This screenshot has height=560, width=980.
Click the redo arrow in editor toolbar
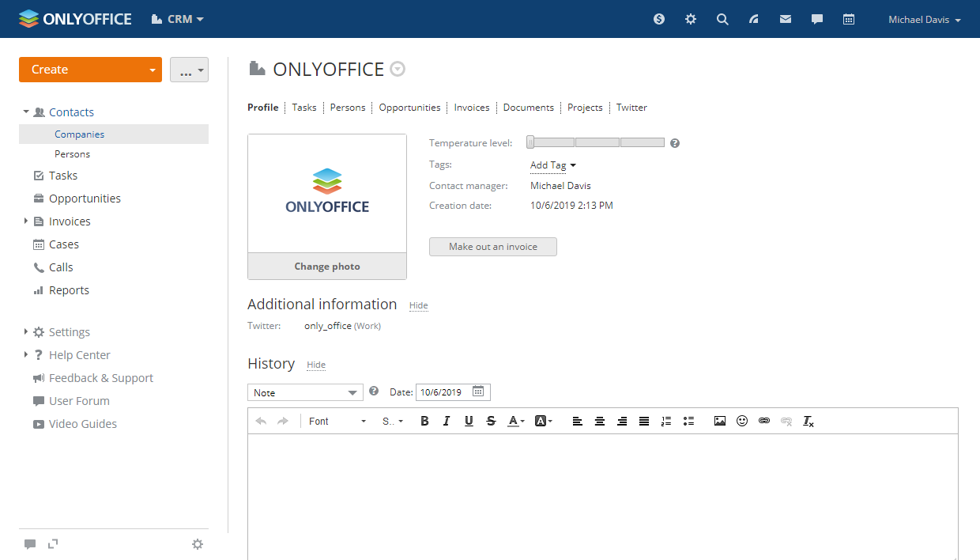point(283,422)
